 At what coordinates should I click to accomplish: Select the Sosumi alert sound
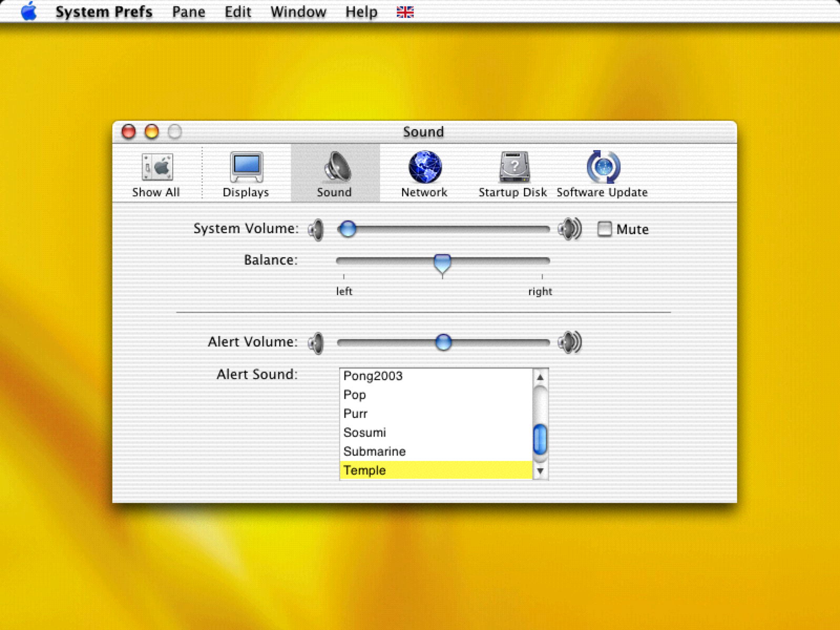[365, 433]
